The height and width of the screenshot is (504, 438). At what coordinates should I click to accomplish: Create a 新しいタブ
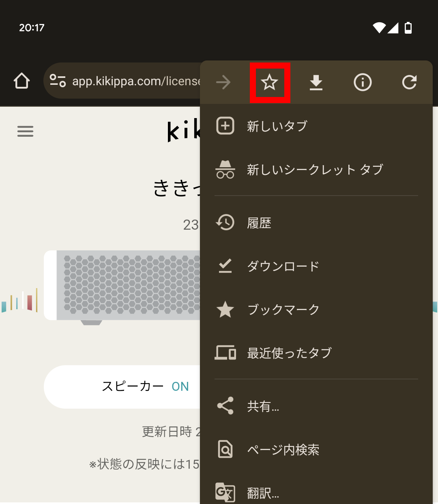(x=277, y=126)
